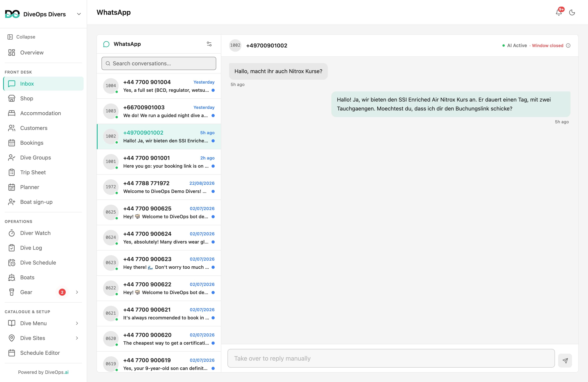Click the red Window closed status

coord(548,46)
